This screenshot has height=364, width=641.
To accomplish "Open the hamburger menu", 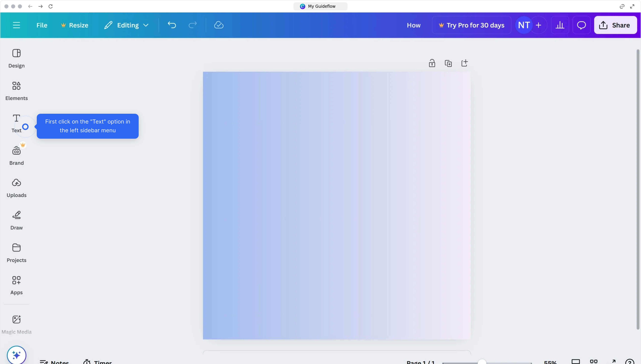I will pos(17,25).
